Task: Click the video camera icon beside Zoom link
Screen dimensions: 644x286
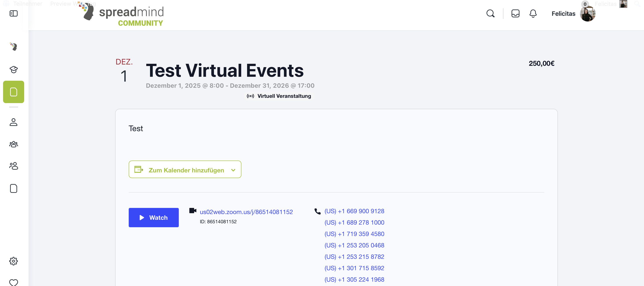Action: pos(193,211)
